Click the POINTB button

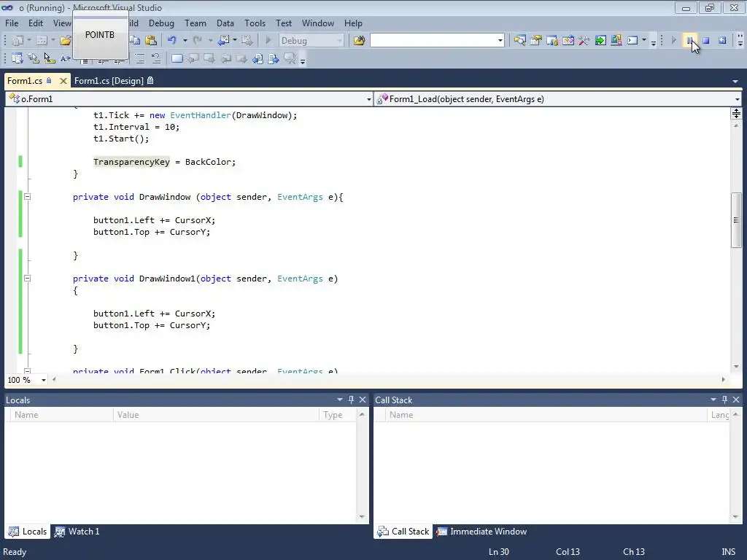100,35
